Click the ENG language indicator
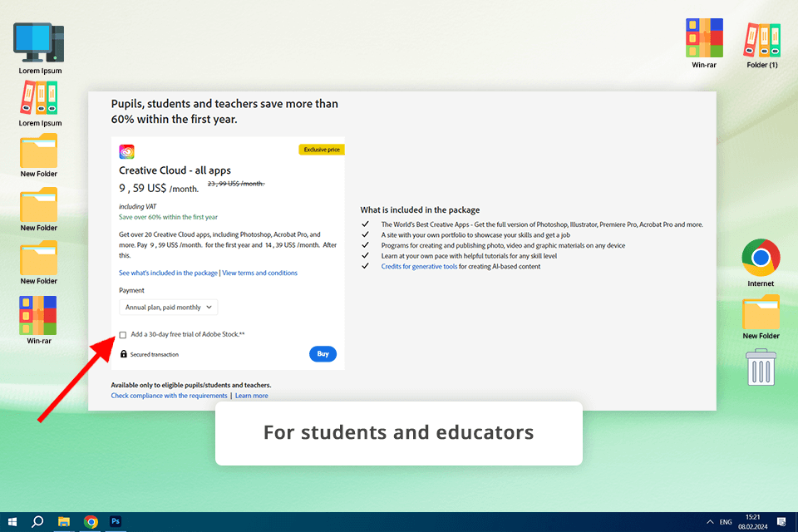 726,522
